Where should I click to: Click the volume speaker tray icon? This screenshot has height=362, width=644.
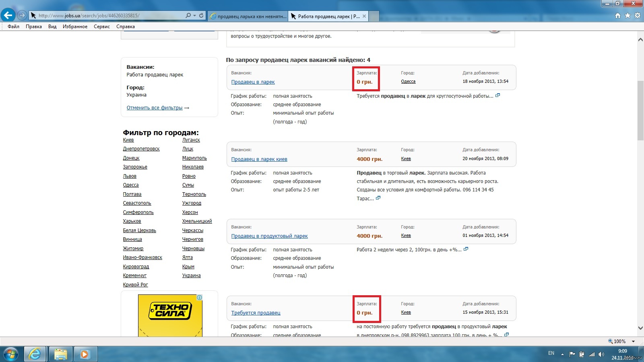(x=601, y=354)
